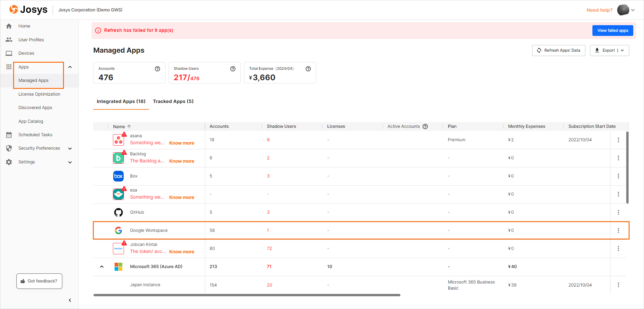Switch to Tracked Apps tab

tap(173, 101)
